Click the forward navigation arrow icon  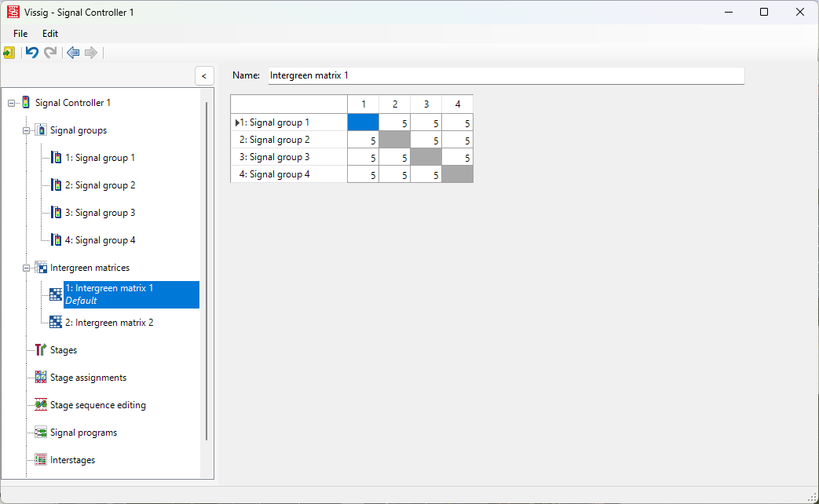(91, 53)
